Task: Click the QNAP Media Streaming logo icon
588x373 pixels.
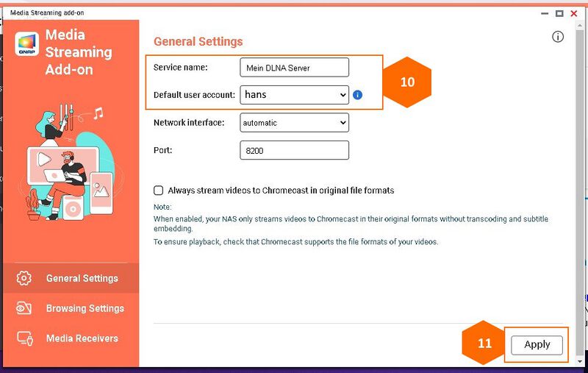Action: pyautogui.click(x=27, y=44)
